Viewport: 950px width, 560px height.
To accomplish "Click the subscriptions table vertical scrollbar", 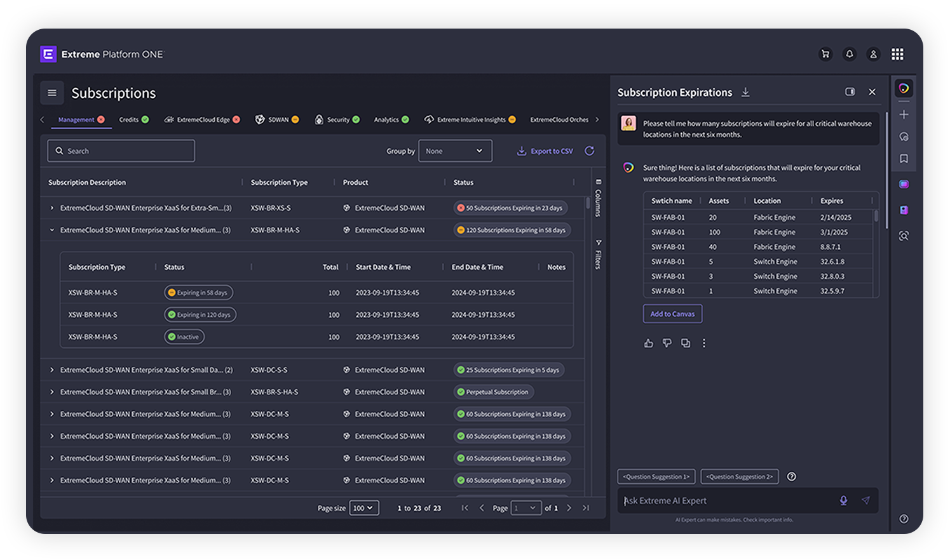I will pos(588,204).
